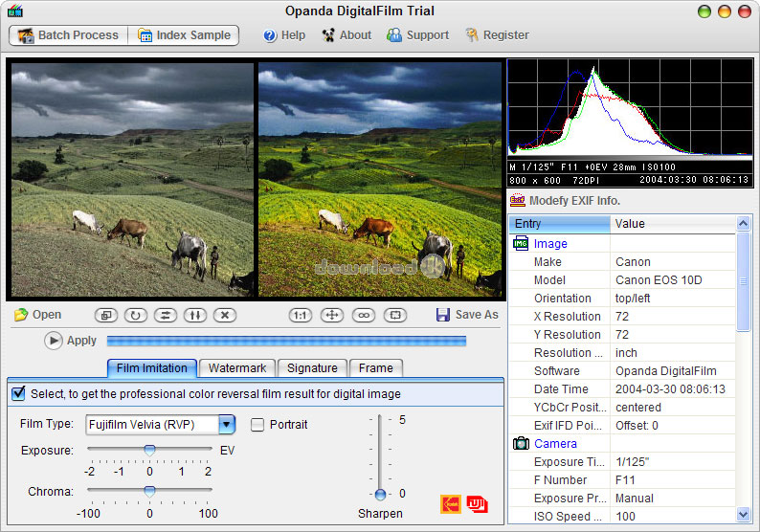760x532 pixels.
Task: Open the Index Sample tool
Action: (x=184, y=35)
